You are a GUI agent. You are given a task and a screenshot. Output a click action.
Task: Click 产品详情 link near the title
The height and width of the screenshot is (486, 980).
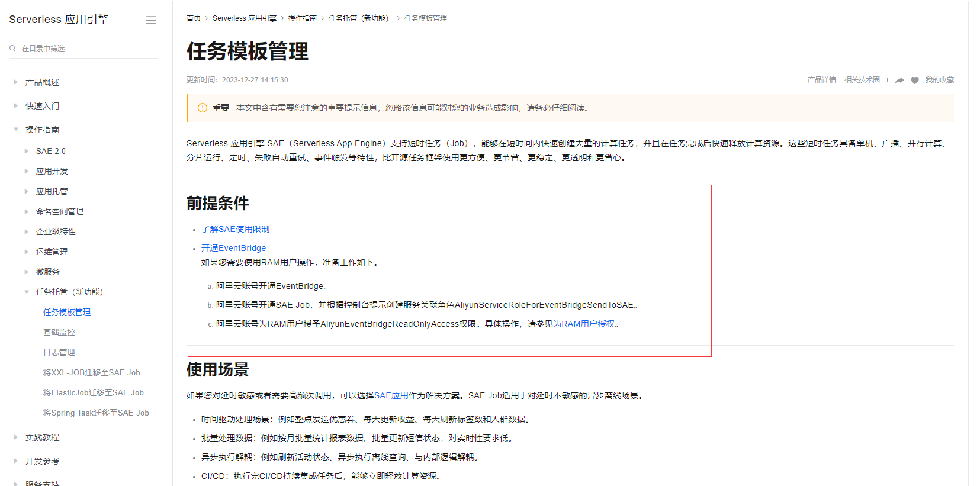822,80
